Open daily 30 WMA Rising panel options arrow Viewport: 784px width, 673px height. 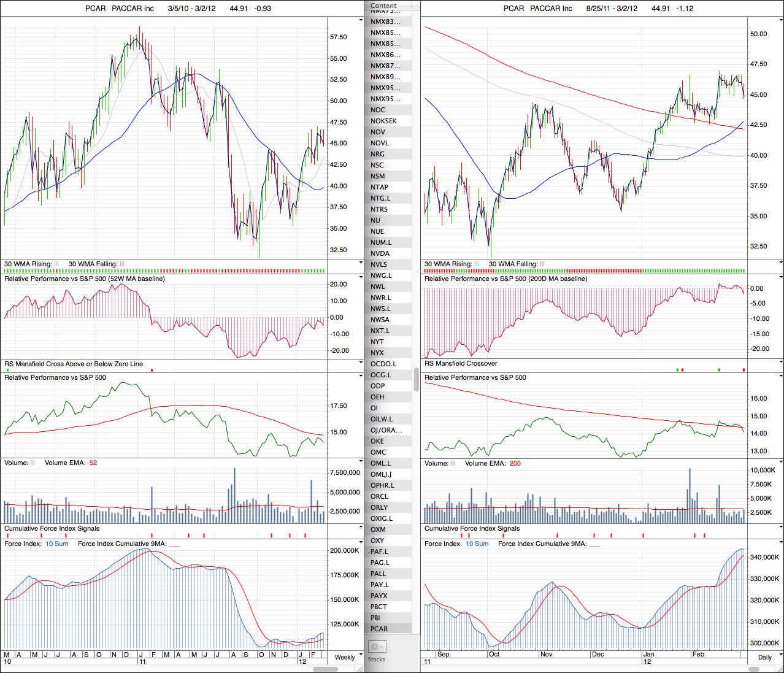click(x=781, y=263)
